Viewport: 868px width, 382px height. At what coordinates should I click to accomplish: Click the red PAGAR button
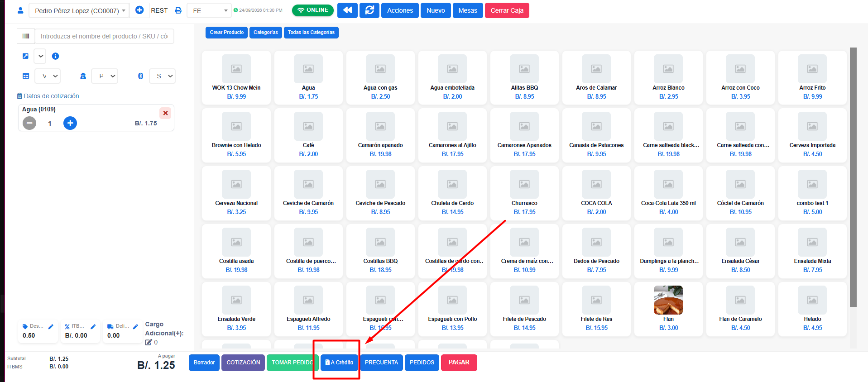(x=459, y=363)
